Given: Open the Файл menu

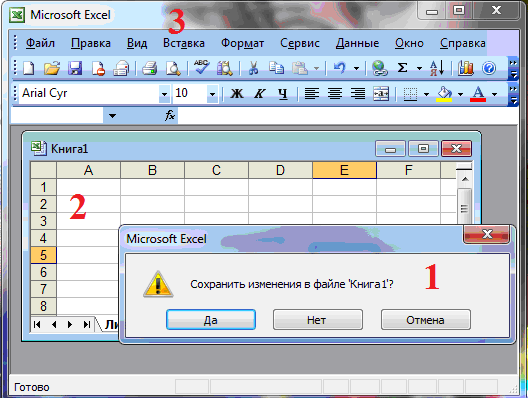Looking at the screenshot, I should click(x=40, y=43).
